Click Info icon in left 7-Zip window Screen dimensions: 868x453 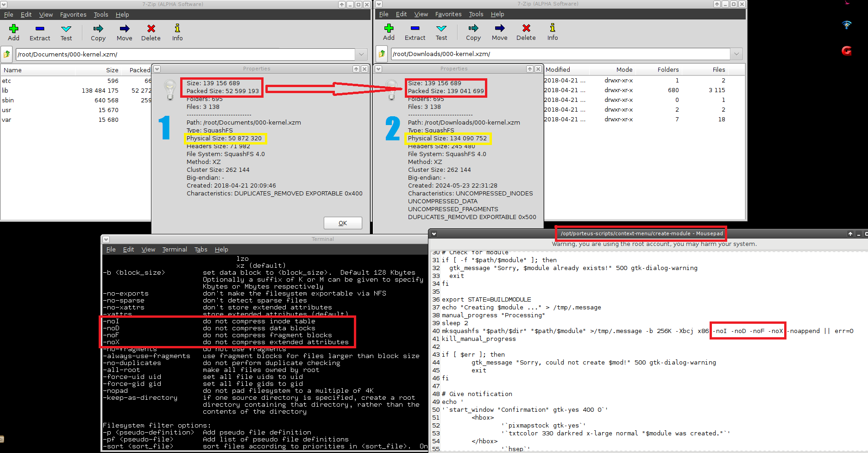pos(177,28)
